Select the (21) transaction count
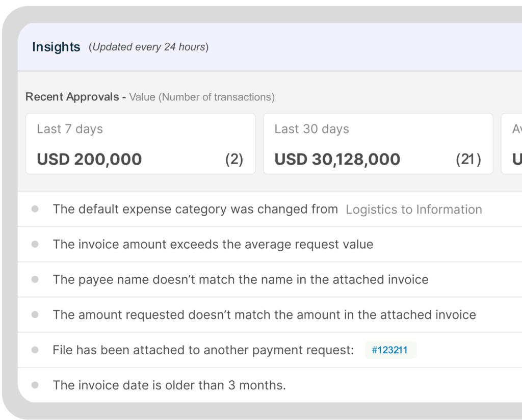Viewport: 522px width, 420px height. 468,160
